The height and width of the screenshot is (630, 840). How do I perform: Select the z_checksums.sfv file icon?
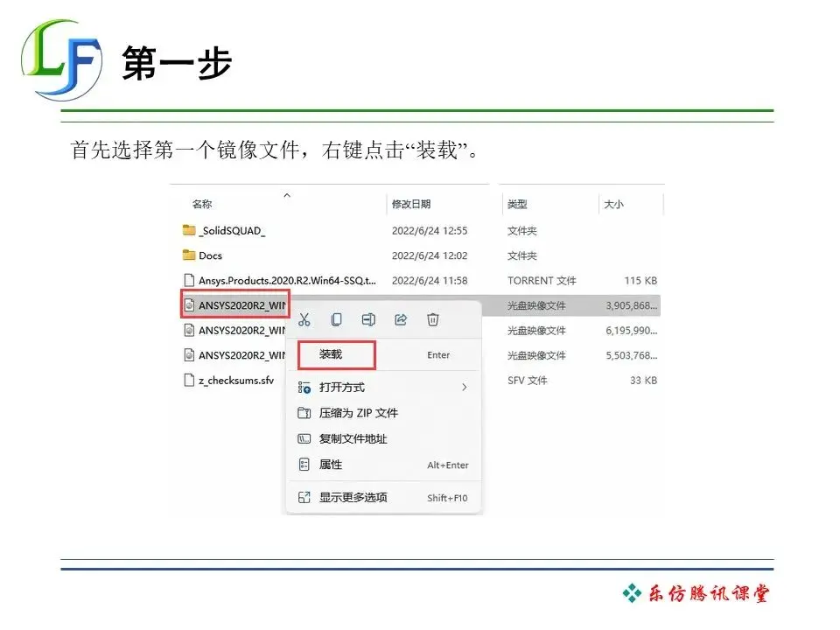pyautogui.click(x=189, y=380)
